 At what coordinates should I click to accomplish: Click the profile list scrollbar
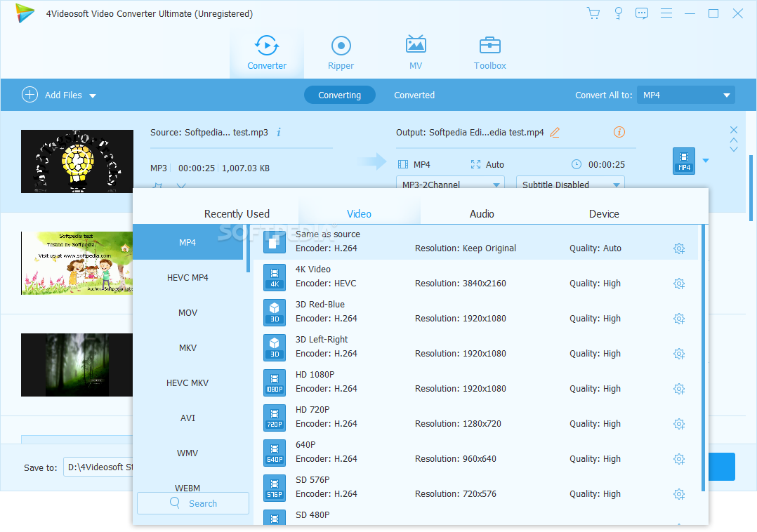coord(703,357)
